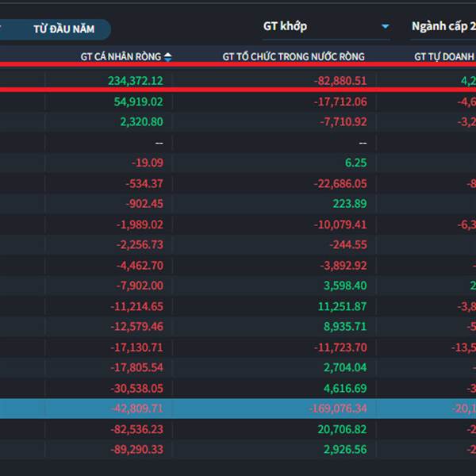The image size is (476, 476).
Task: Click the value -2,256.73
Action: click(140, 244)
